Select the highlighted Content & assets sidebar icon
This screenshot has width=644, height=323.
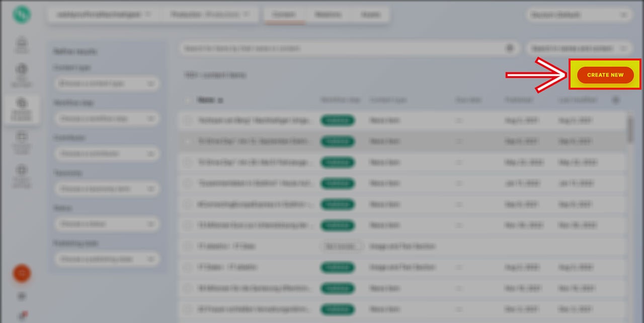pos(22,108)
